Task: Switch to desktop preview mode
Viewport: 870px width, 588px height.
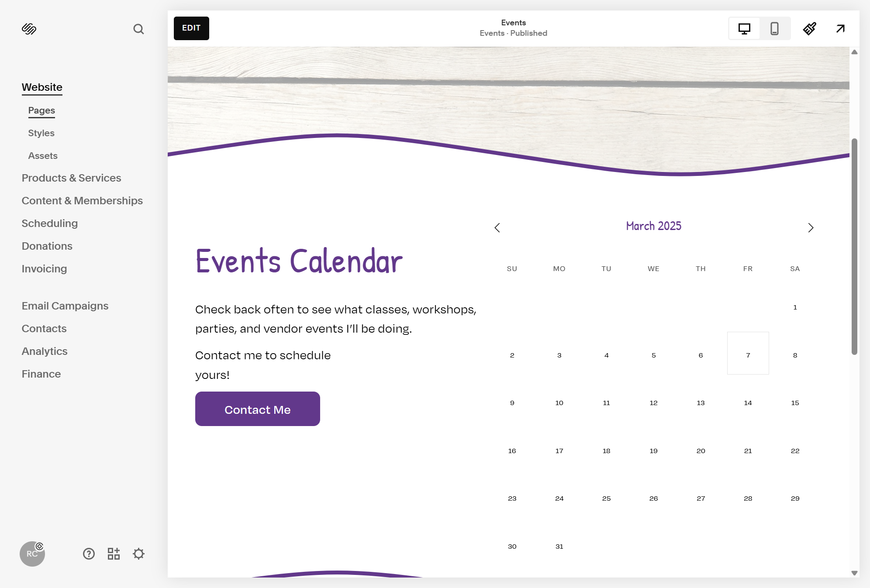Action: click(744, 29)
